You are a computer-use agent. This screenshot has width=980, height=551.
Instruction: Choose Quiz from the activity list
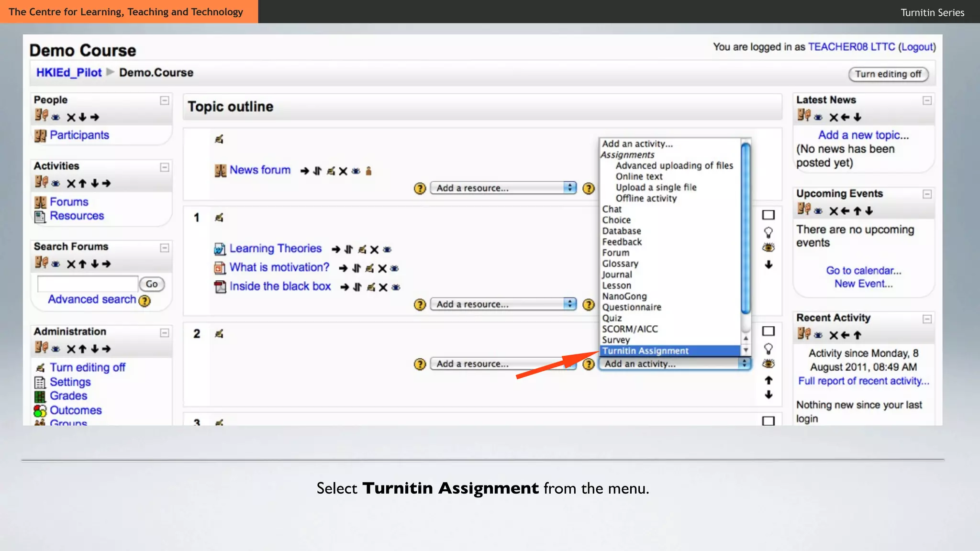612,319
